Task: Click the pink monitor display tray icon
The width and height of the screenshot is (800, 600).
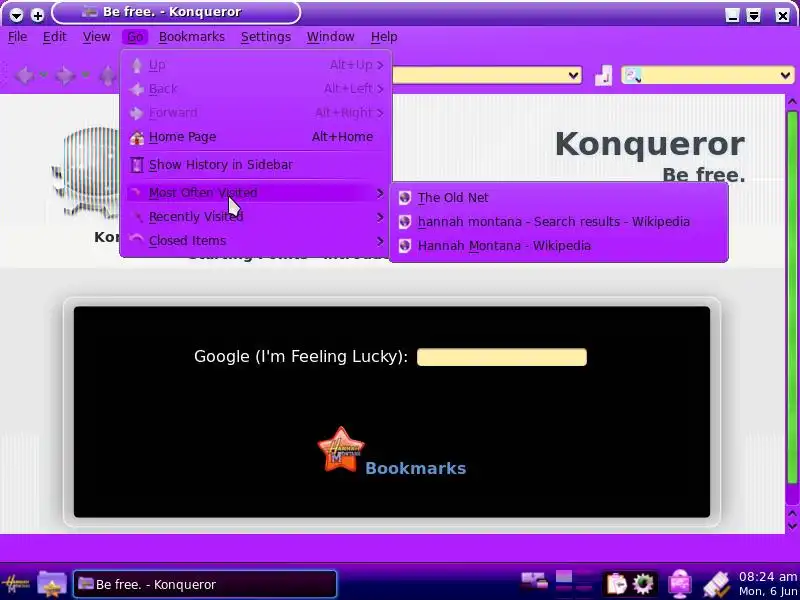Action: coord(680,584)
